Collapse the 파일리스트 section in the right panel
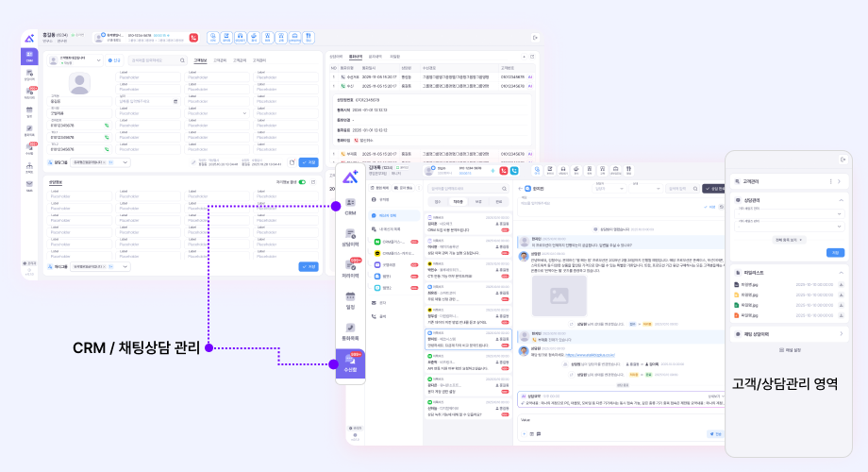The height and width of the screenshot is (472, 868). pyautogui.click(x=841, y=273)
